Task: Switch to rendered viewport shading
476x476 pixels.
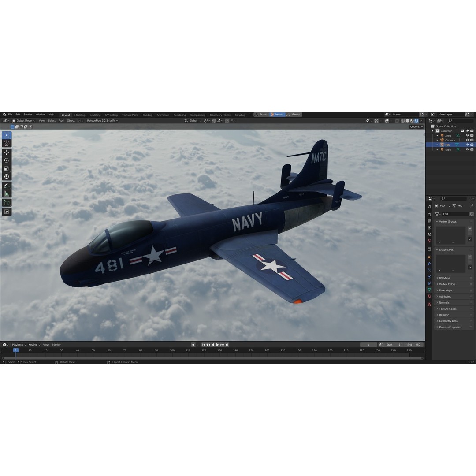Action: click(x=416, y=120)
